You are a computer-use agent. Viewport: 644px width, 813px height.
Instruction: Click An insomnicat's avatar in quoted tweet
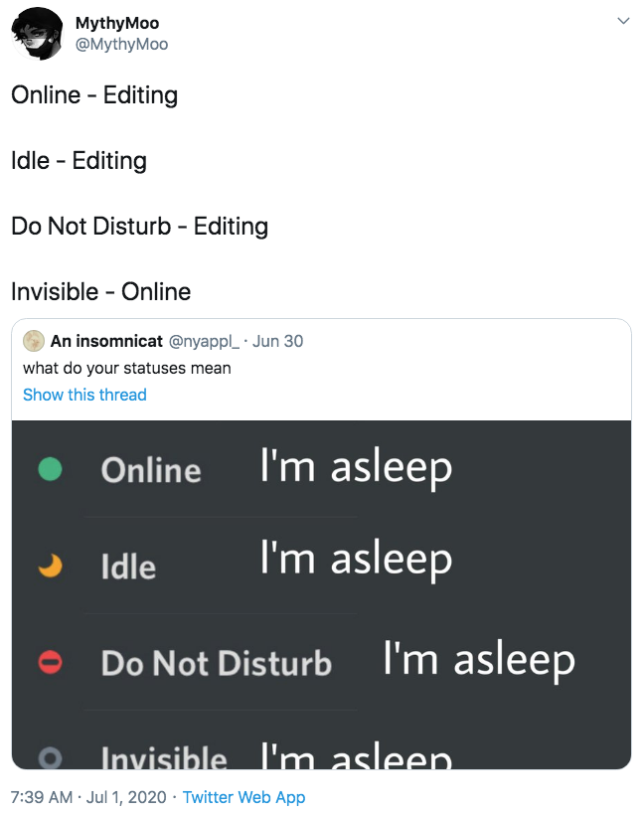(35, 341)
